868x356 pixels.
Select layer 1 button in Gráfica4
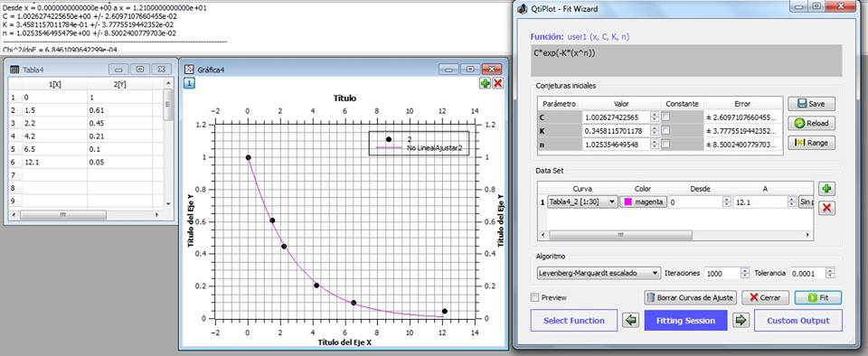point(189,83)
